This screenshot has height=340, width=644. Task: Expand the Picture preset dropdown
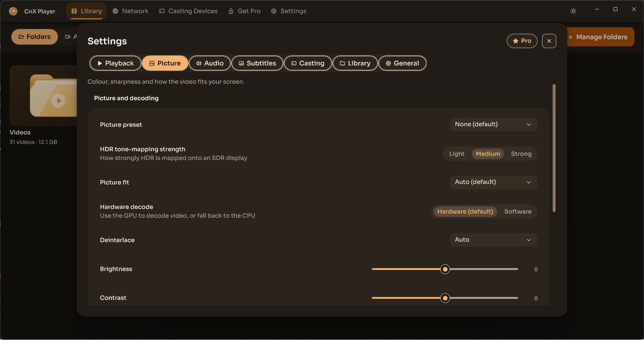pyautogui.click(x=493, y=124)
